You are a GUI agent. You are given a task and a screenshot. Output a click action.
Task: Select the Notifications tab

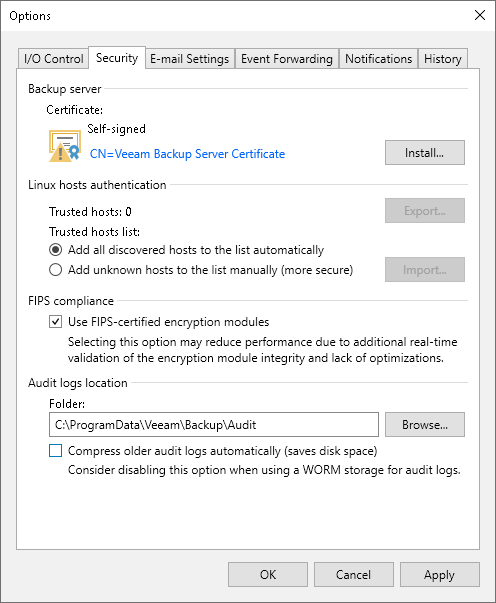(378, 59)
